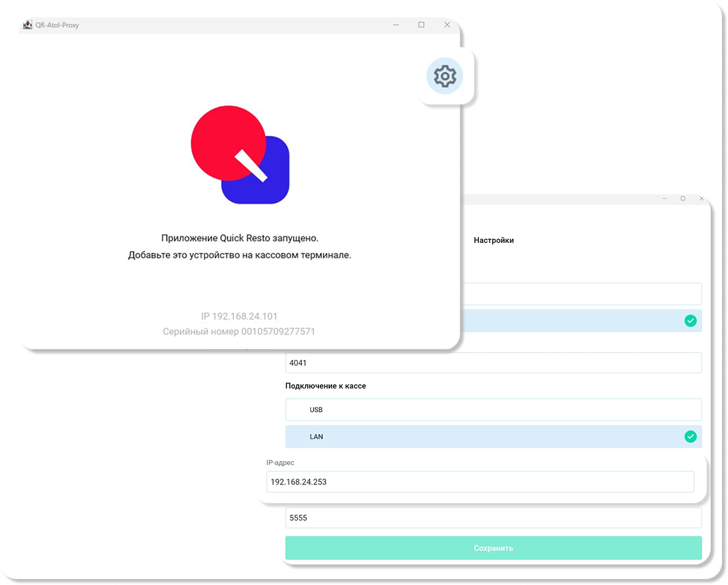Minimize the QR-Atol-Proxy window
Image resolution: width=728 pixels, height=585 pixels.
pos(396,25)
